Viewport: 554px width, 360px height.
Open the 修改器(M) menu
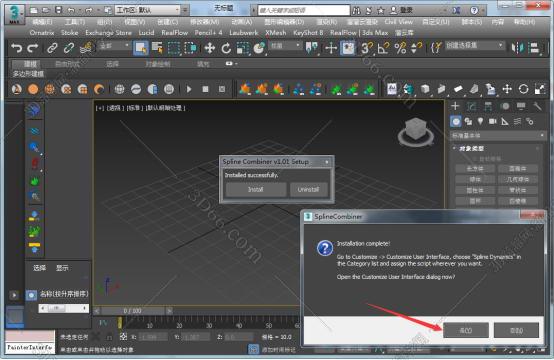pos(205,22)
